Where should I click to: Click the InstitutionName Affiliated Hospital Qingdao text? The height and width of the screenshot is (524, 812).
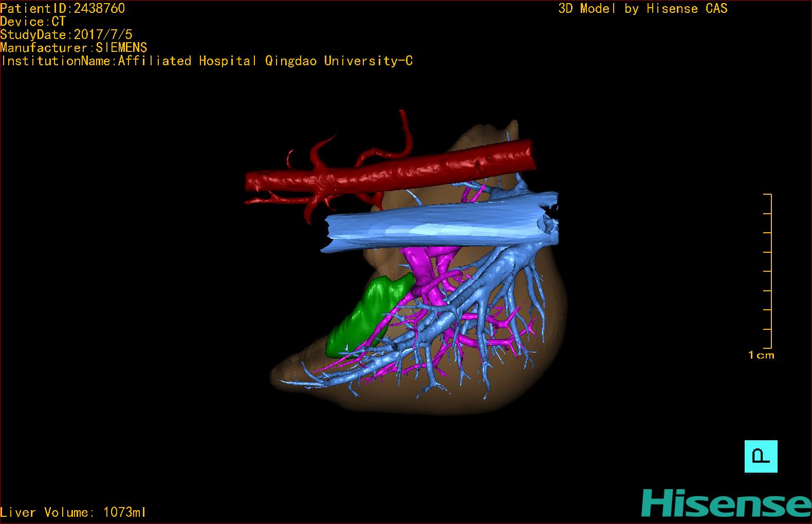tap(207, 61)
